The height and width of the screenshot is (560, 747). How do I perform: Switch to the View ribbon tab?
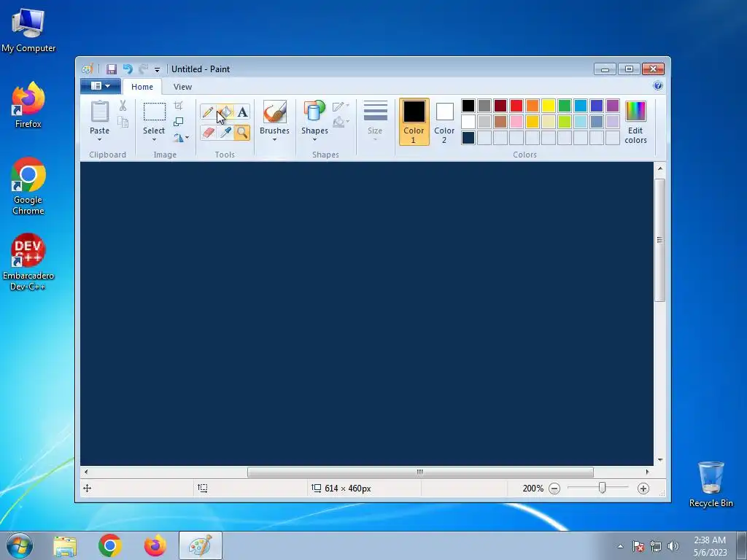pos(182,87)
